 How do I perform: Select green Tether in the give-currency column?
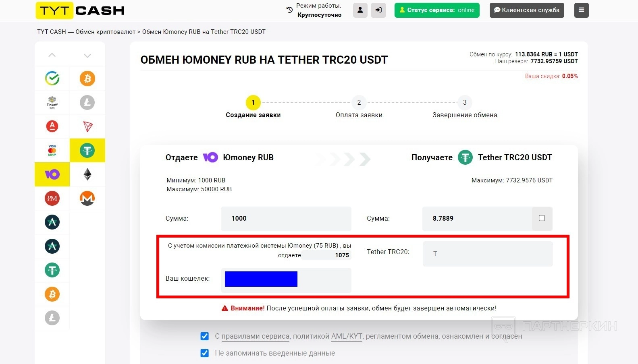coord(52,270)
